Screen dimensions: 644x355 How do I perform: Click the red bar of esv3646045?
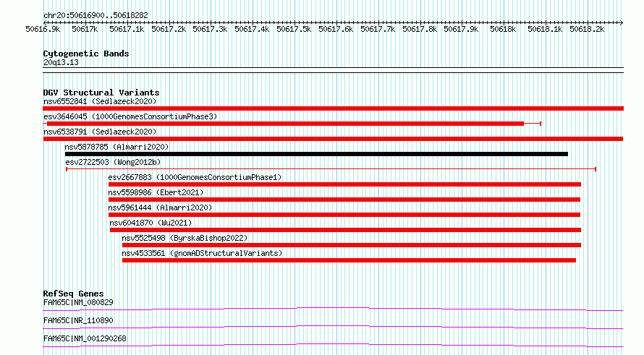coord(285,124)
